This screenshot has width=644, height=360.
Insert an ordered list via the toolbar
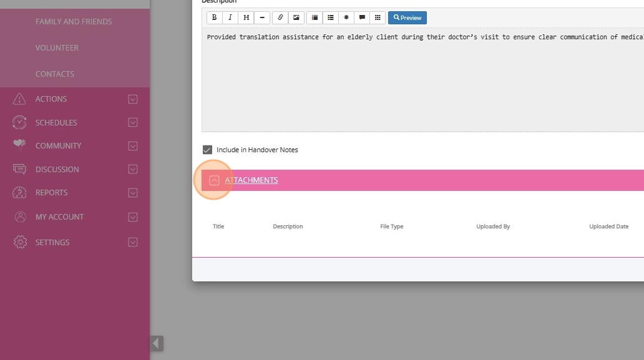[315, 17]
